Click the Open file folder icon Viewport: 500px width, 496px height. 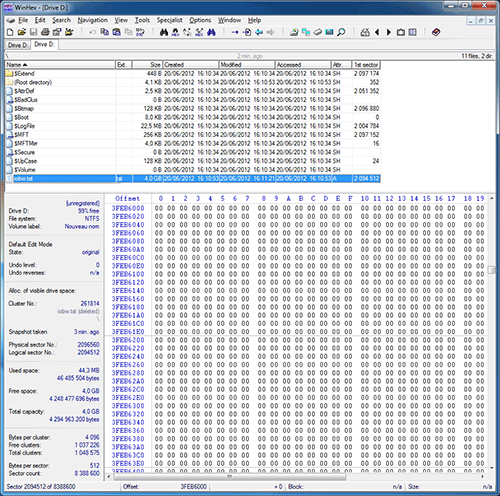click(22, 32)
